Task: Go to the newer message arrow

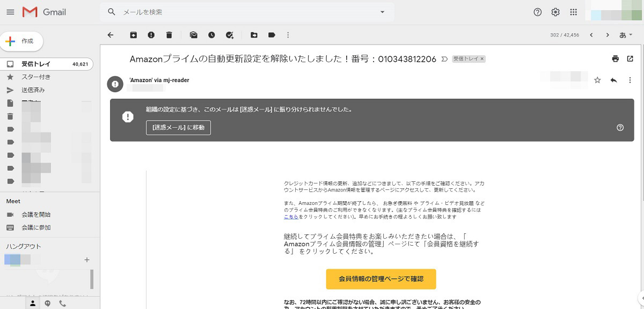Action: [x=591, y=35]
